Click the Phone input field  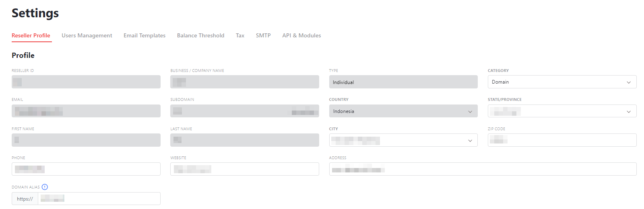pyautogui.click(x=86, y=169)
